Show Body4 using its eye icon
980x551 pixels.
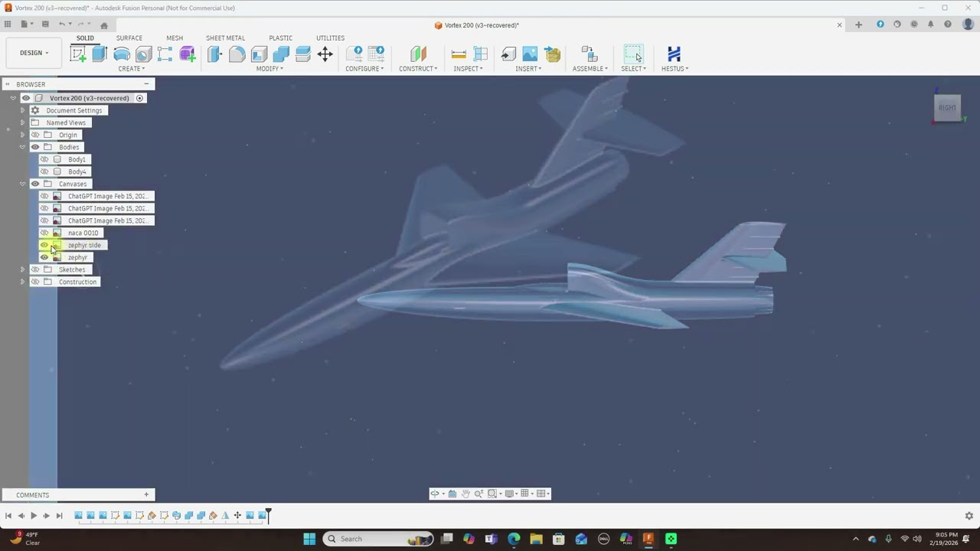(44, 171)
